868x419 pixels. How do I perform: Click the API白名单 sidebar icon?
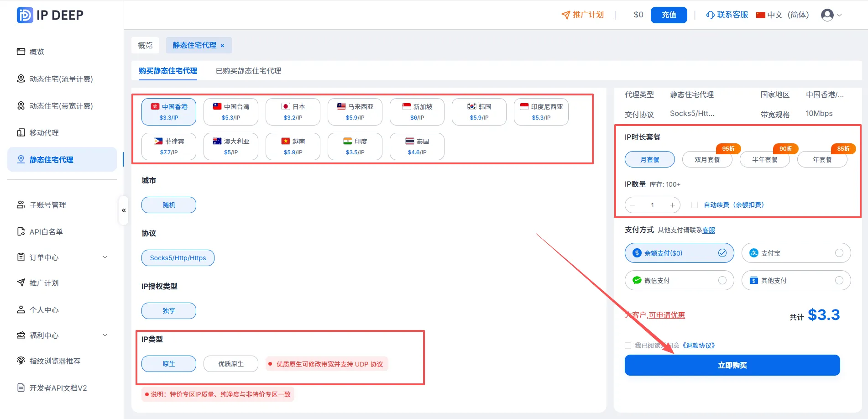pos(21,231)
